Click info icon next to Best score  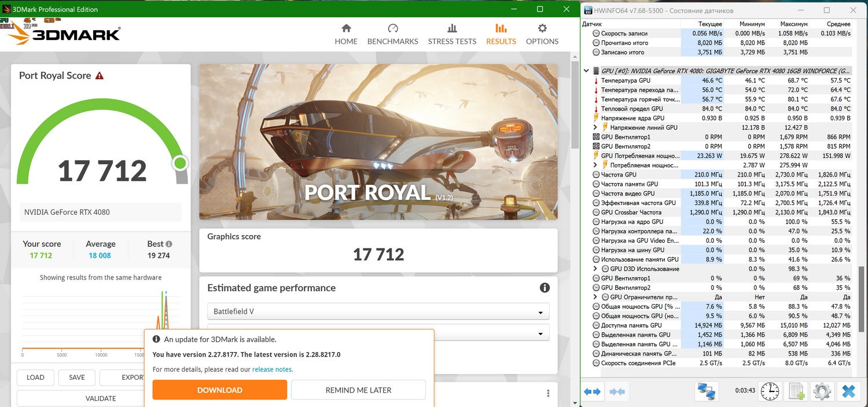pos(169,244)
